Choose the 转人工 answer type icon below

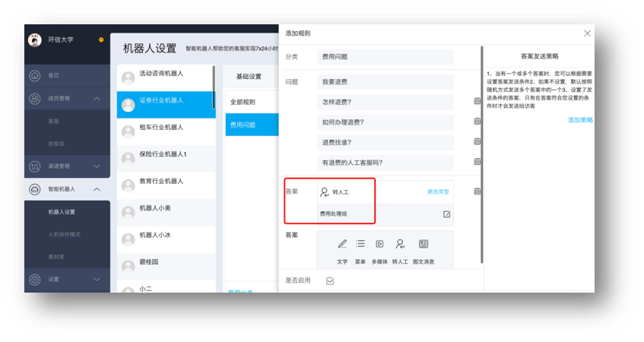[x=400, y=244]
